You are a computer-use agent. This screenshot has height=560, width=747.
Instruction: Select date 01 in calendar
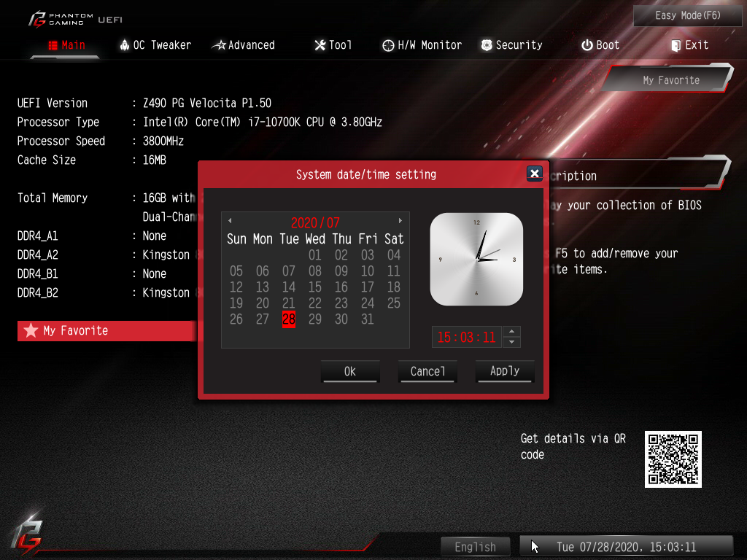click(315, 254)
